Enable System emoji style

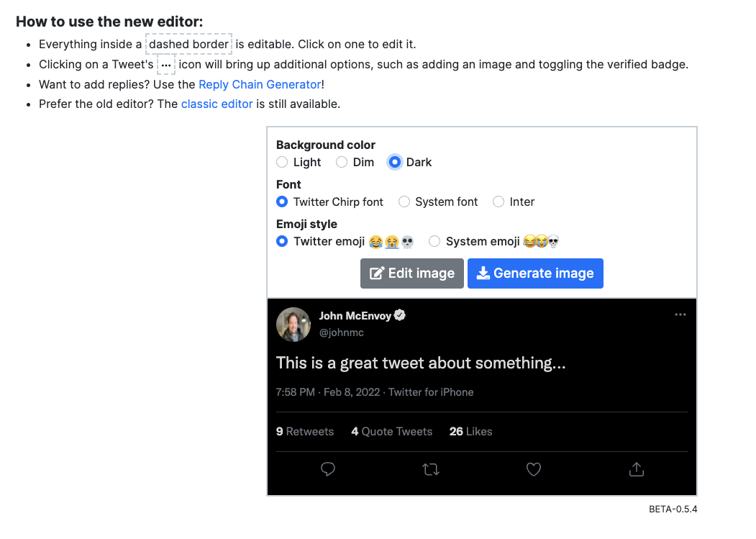click(x=434, y=241)
